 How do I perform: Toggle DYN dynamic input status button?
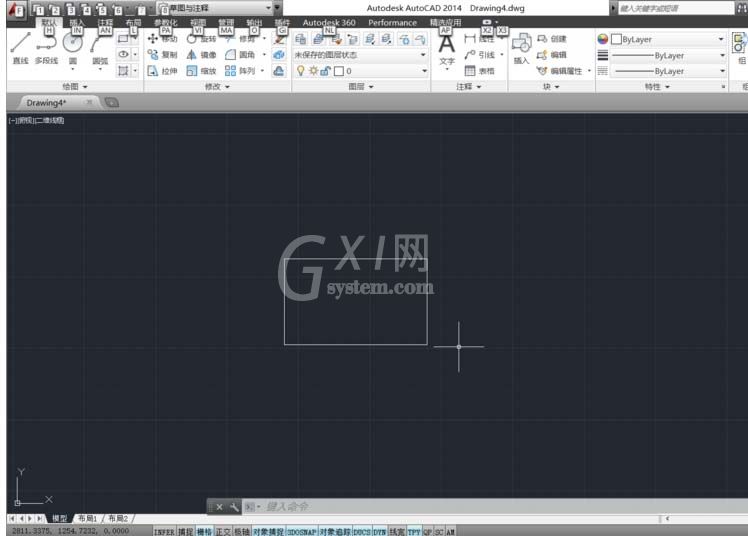click(379, 532)
